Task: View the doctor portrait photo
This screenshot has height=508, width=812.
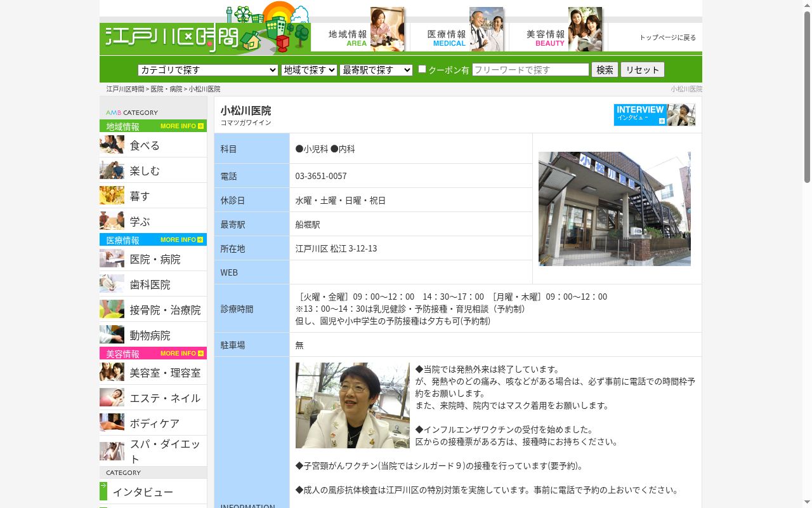Action: (x=353, y=406)
